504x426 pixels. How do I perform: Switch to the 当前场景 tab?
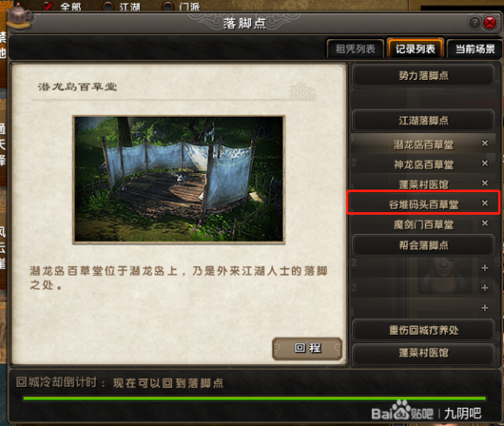click(474, 49)
